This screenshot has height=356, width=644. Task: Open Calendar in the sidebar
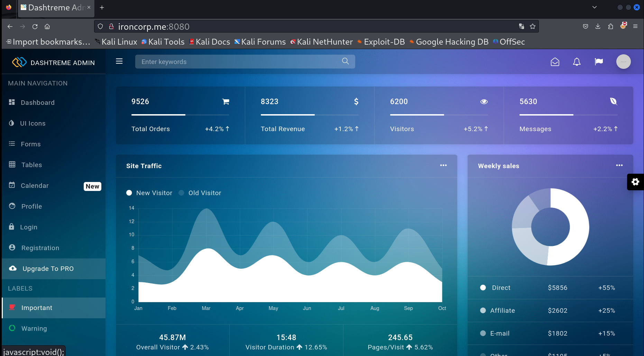pyautogui.click(x=54, y=185)
